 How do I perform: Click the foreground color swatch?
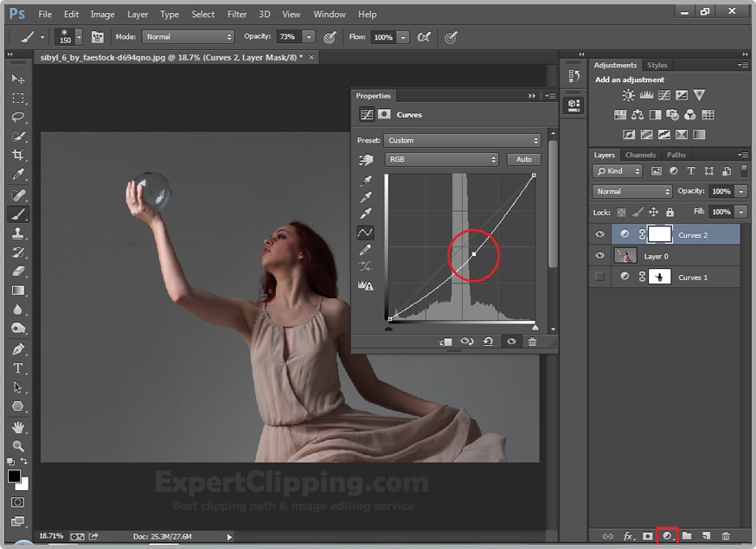(15, 476)
